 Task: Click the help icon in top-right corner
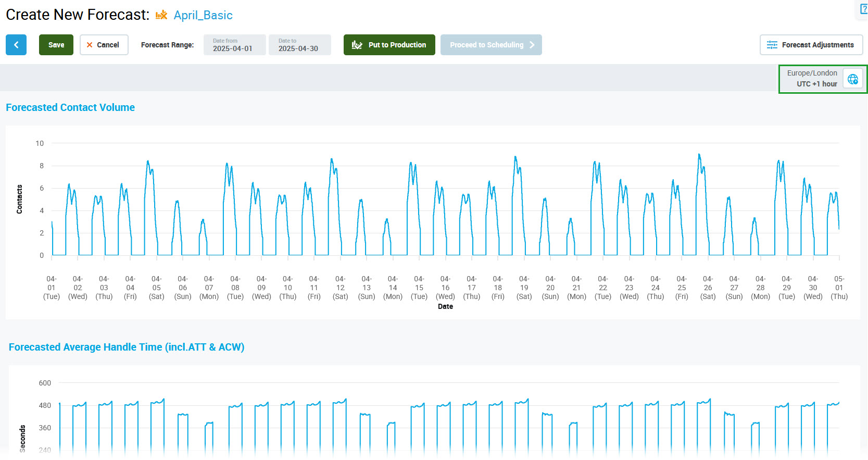coord(863,9)
